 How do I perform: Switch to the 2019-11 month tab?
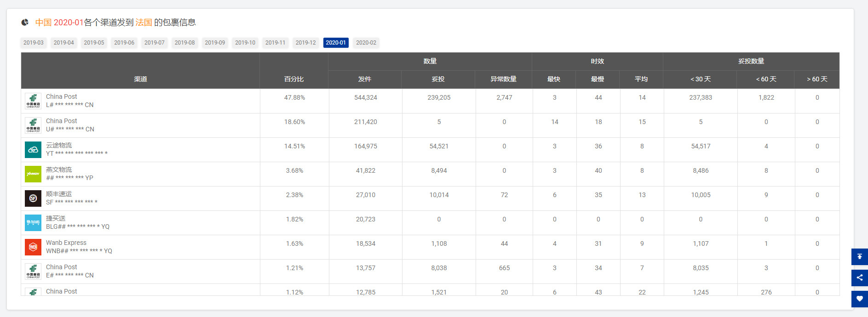276,43
